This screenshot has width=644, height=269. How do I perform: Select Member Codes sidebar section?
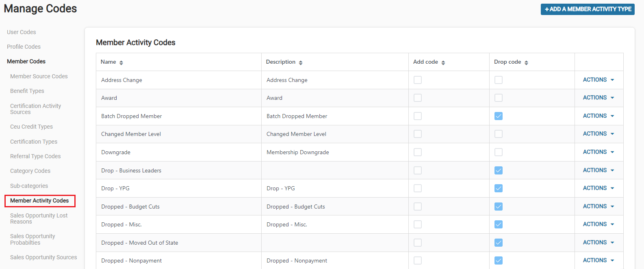tap(26, 61)
